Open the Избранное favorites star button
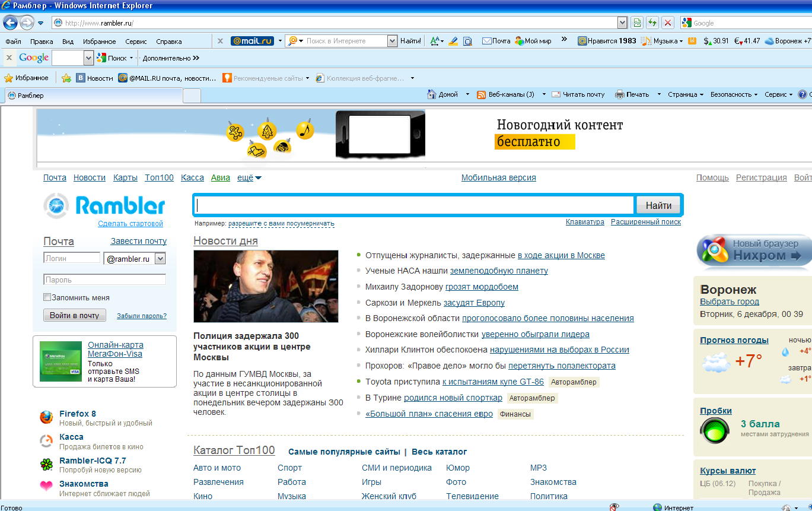812x511 pixels. [x=27, y=78]
